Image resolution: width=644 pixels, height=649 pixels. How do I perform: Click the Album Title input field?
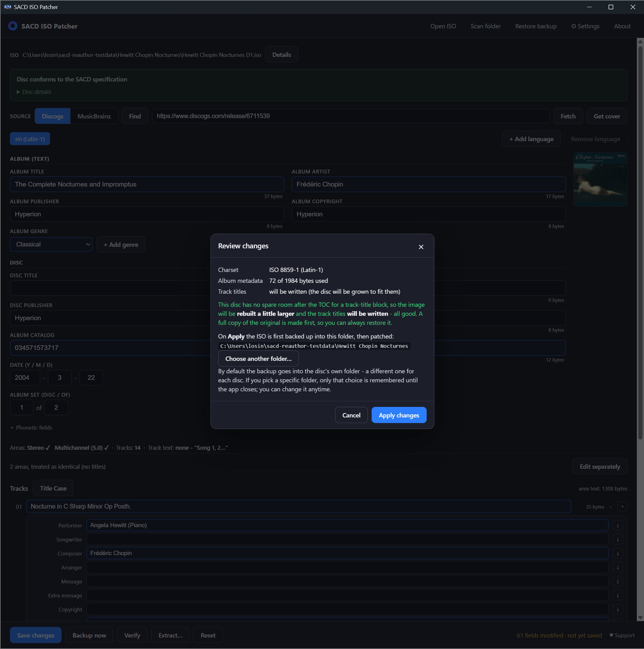pos(147,184)
